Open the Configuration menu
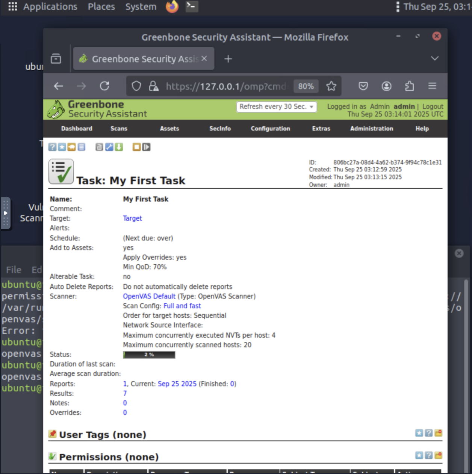 click(x=271, y=129)
